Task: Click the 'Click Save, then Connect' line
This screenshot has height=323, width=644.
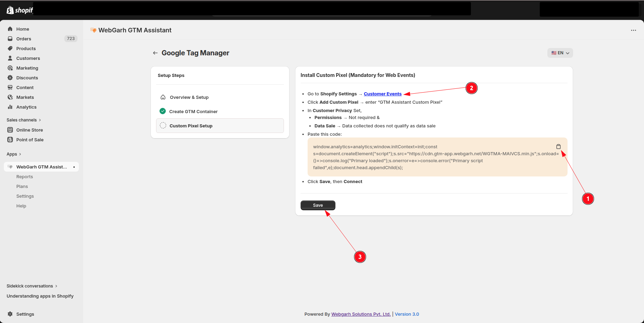Action: [x=335, y=182]
